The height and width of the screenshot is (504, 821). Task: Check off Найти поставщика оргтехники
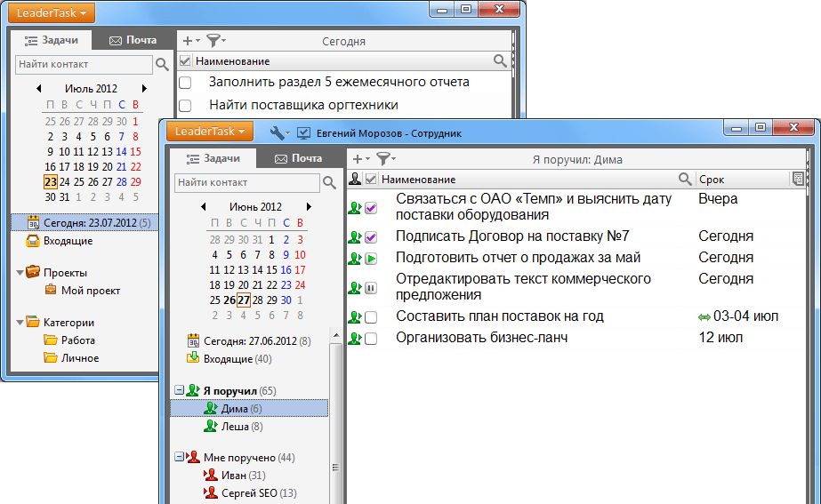tap(185, 105)
